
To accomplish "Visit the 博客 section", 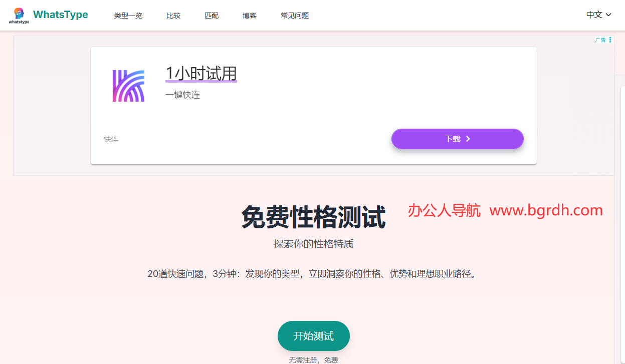I will pyautogui.click(x=249, y=15).
